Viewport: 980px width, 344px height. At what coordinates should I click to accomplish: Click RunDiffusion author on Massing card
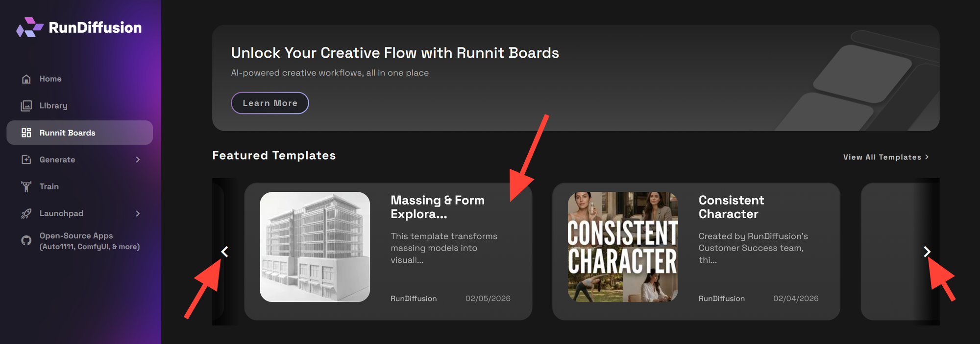(414, 298)
